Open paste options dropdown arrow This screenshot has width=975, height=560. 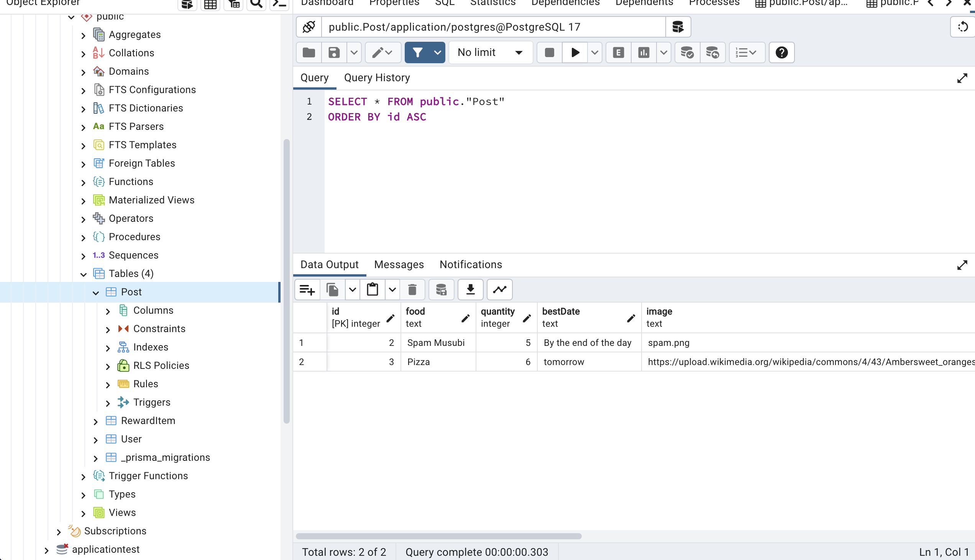pyautogui.click(x=392, y=289)
